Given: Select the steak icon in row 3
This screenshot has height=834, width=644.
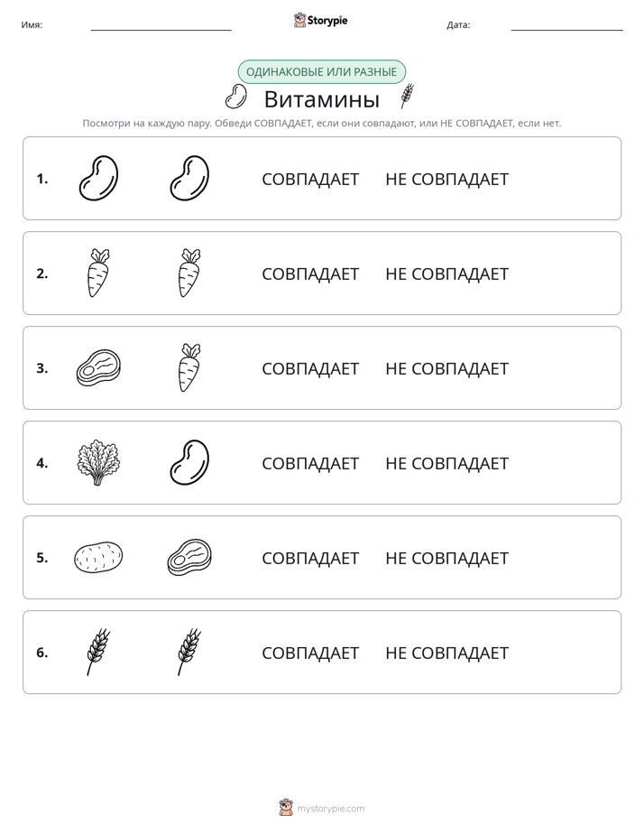Looking at the screenshot, I should point(98,367).
